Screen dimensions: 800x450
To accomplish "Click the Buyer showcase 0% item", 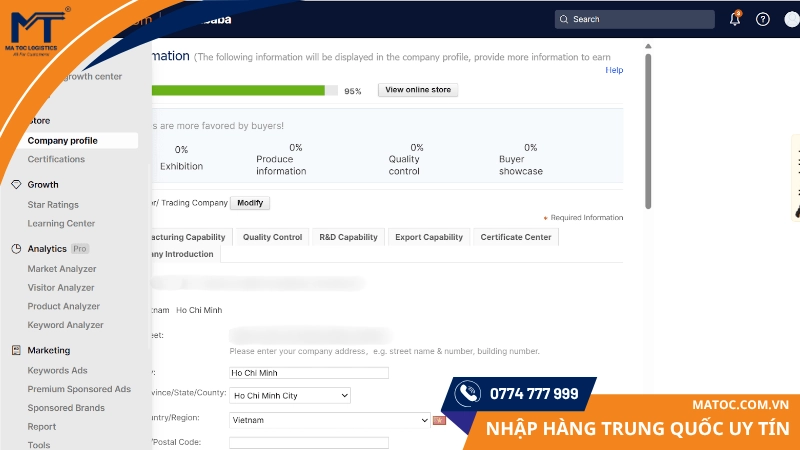I will (521, 159).
